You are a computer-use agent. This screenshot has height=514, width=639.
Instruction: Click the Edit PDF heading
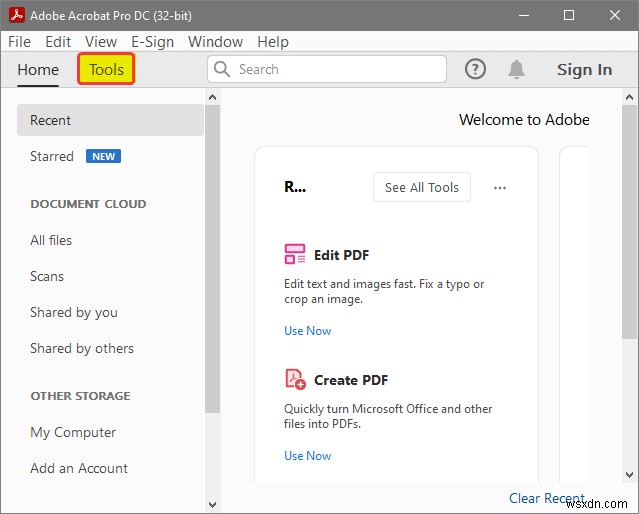[341, 255]
